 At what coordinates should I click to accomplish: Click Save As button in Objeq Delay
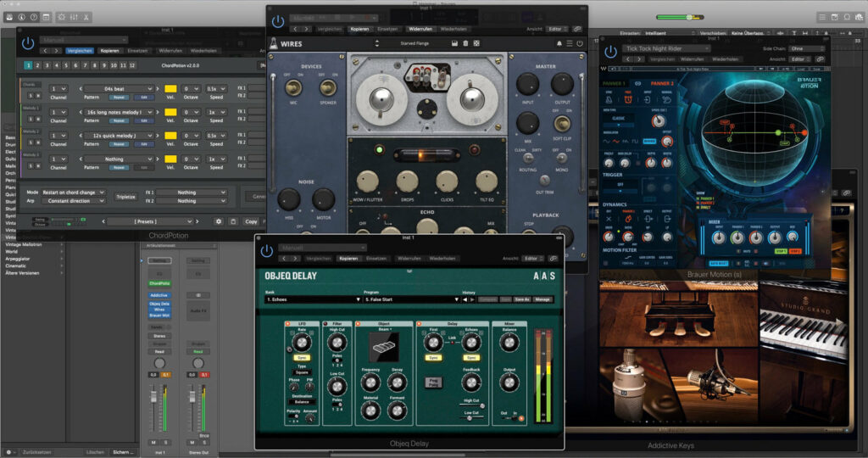(x=522, y=299)
